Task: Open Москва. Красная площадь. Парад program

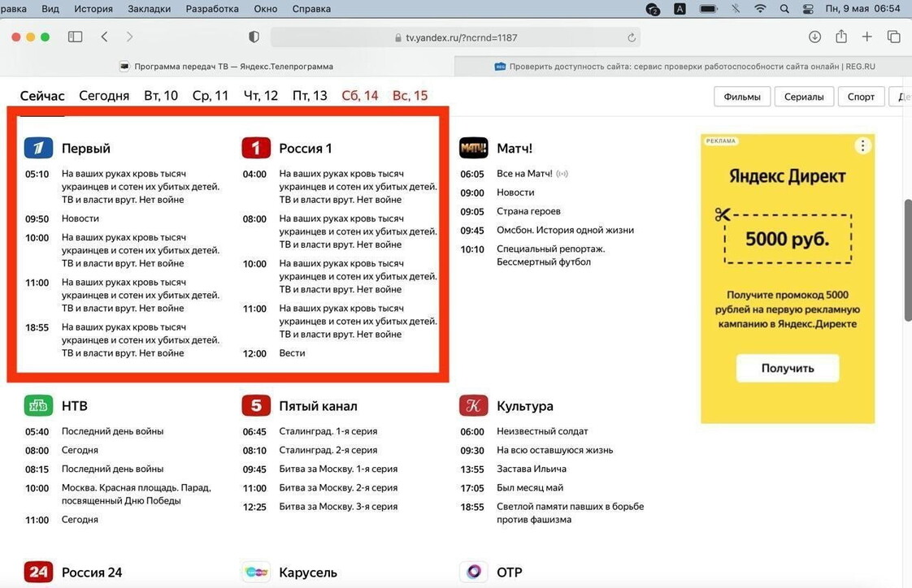Action: [136, 494]
